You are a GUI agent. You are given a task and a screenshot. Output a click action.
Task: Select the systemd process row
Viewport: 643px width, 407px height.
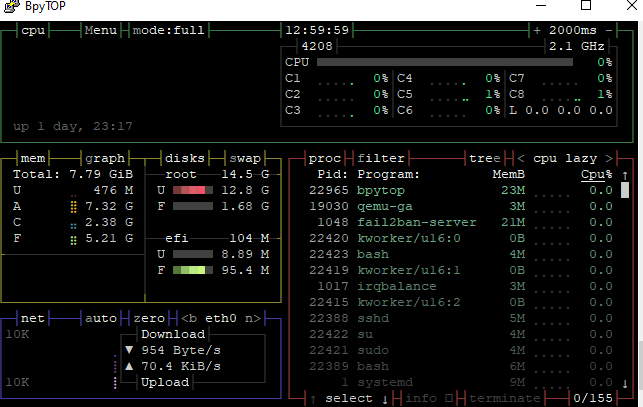[x=461, y=382]
